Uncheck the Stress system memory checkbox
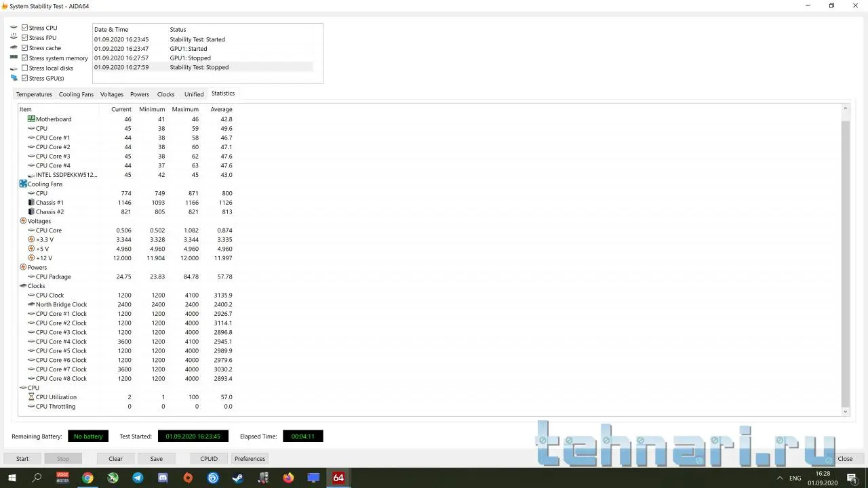Viewport: 868px width, 488px height. point(25,58)
